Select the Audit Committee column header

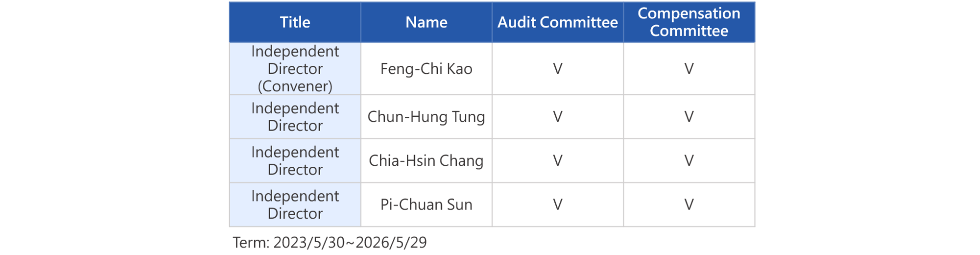click(557, 22)
